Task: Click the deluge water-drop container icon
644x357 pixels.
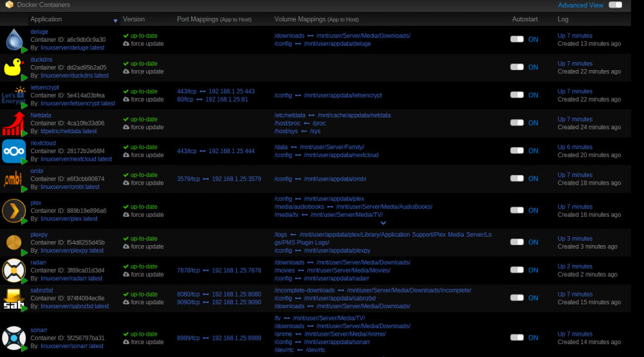Action: point(14,40)
